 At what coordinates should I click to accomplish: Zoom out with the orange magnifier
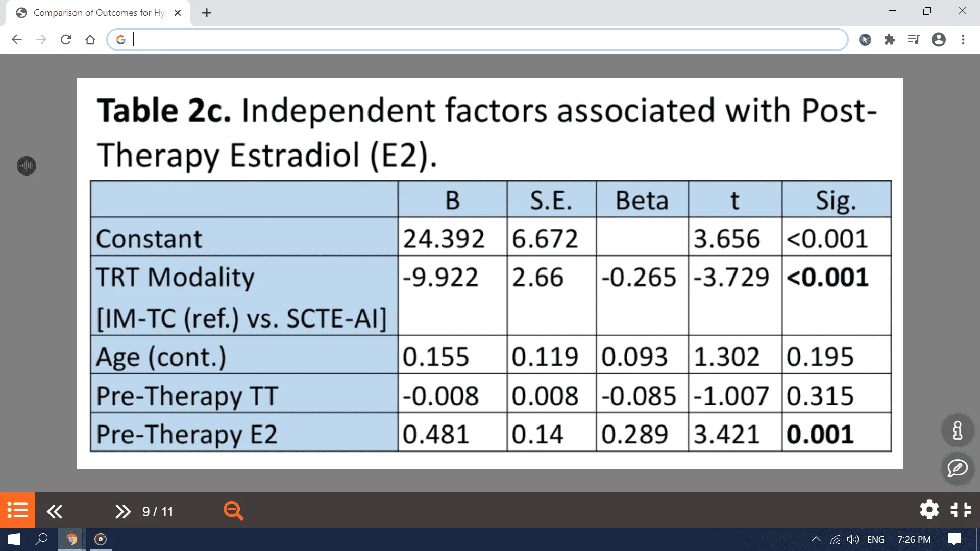point(233,511)
